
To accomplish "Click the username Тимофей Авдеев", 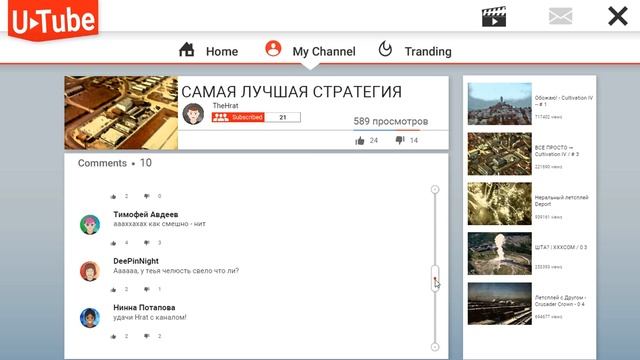I will pyautogui.click(x=146, y=214).
